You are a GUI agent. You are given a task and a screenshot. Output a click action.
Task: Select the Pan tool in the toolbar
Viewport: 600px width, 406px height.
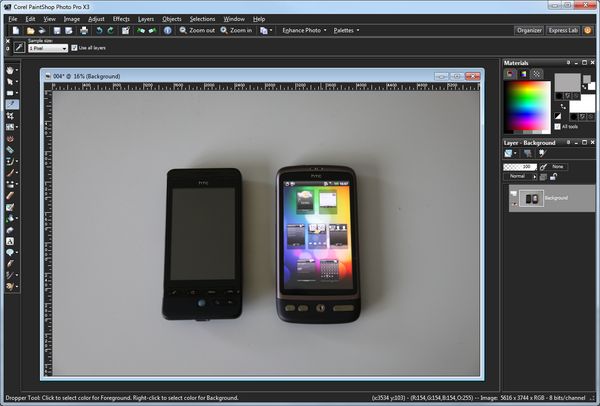11,71
